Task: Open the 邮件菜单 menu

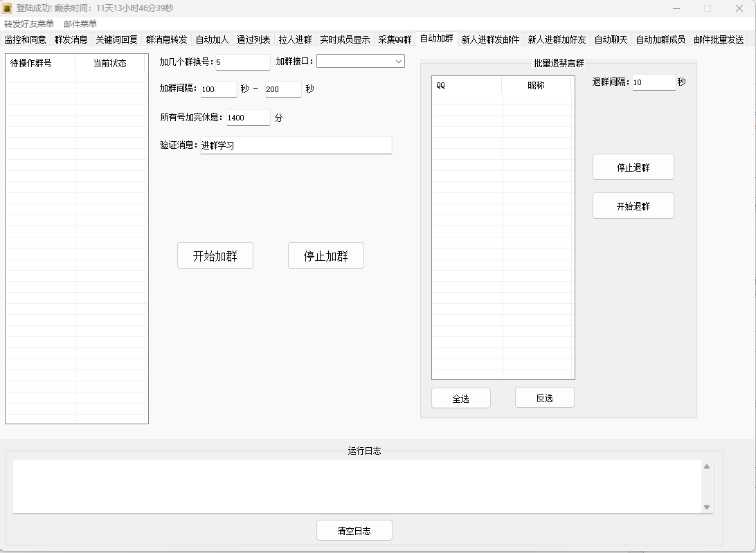Action: (78, 24)
